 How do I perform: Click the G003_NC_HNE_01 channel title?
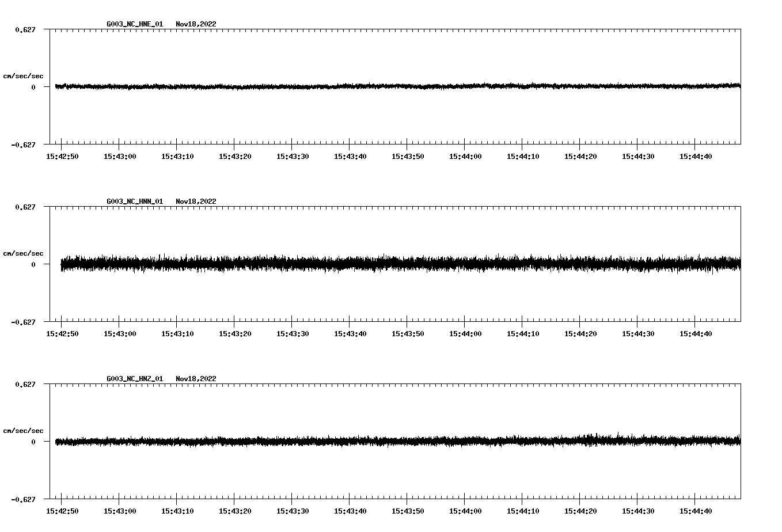point(135,24)
